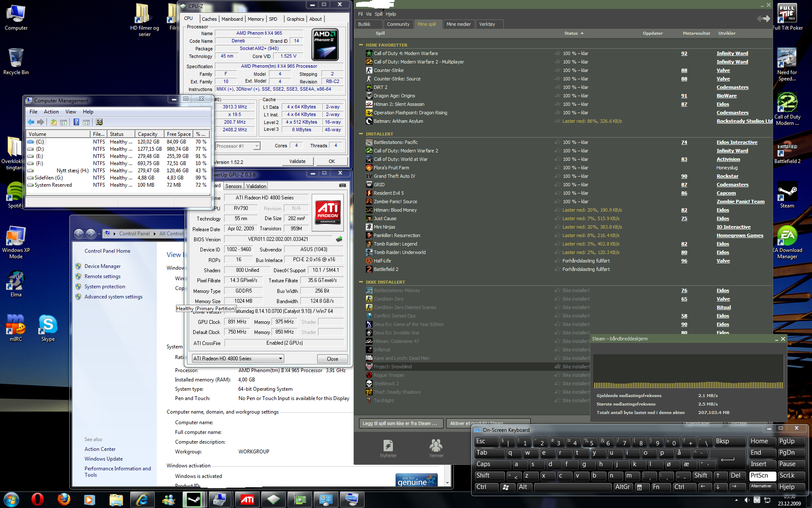Click the Control Panel back button
The width and height of the screenshot is (812, 508).
coord(79,234)
